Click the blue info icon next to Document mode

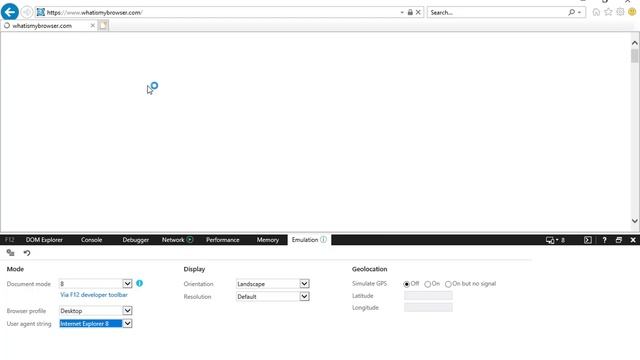(140, 283)
